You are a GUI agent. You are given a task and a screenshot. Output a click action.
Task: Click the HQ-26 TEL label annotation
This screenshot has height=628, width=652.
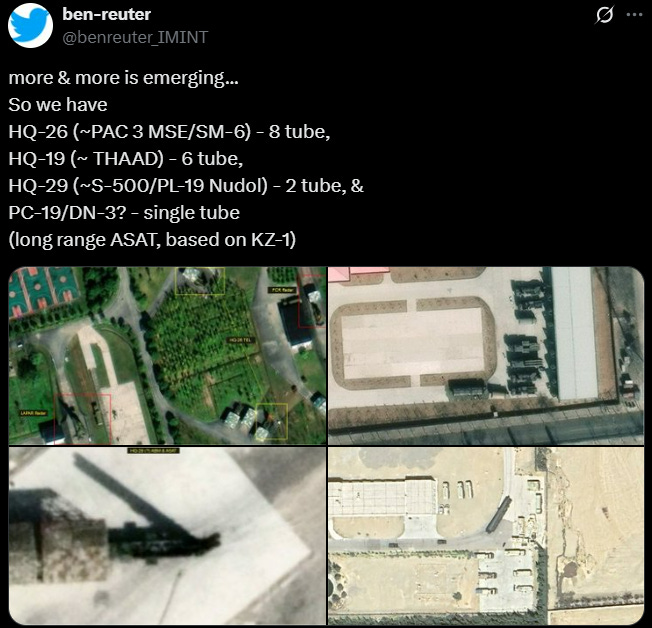pyautogui.click(x=240, y=340)
